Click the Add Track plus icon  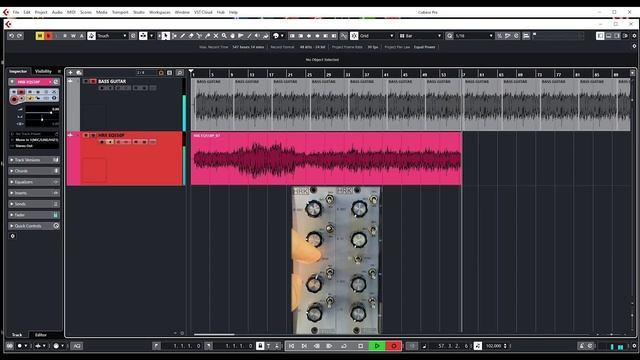[x=70, y=73]
